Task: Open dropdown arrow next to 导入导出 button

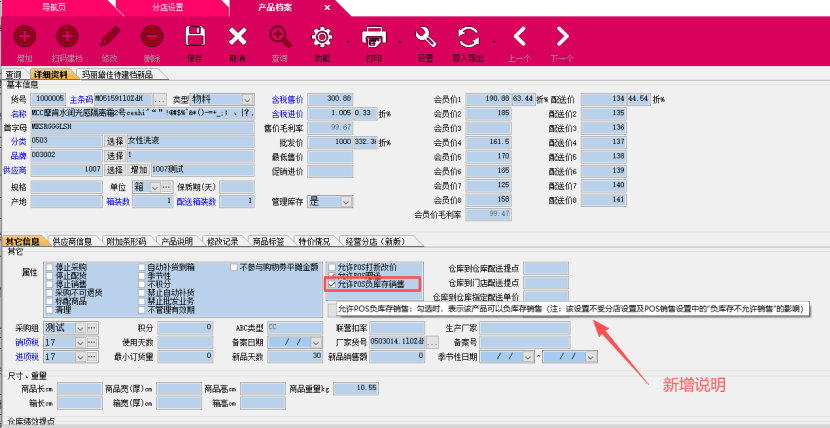Action: 494,41
